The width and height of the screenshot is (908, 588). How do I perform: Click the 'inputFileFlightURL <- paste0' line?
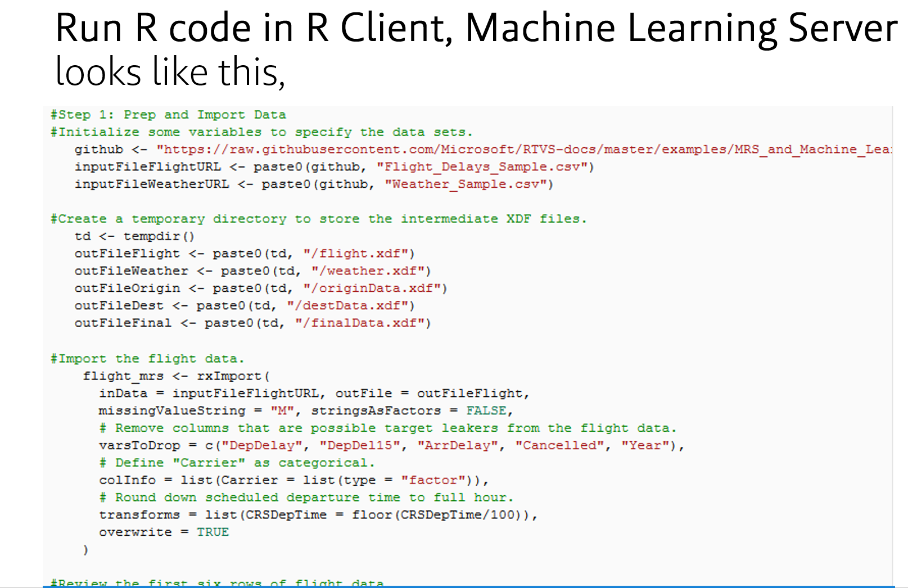pos(334,167)
